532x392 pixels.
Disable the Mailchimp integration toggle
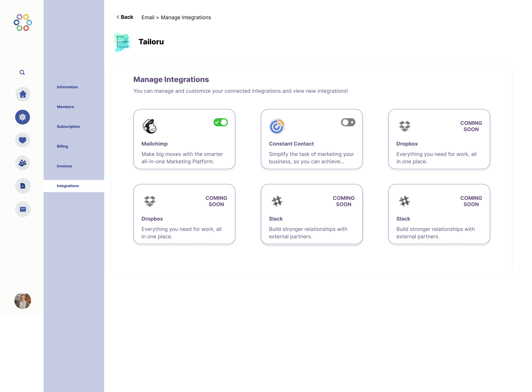(x=220, y=122)
